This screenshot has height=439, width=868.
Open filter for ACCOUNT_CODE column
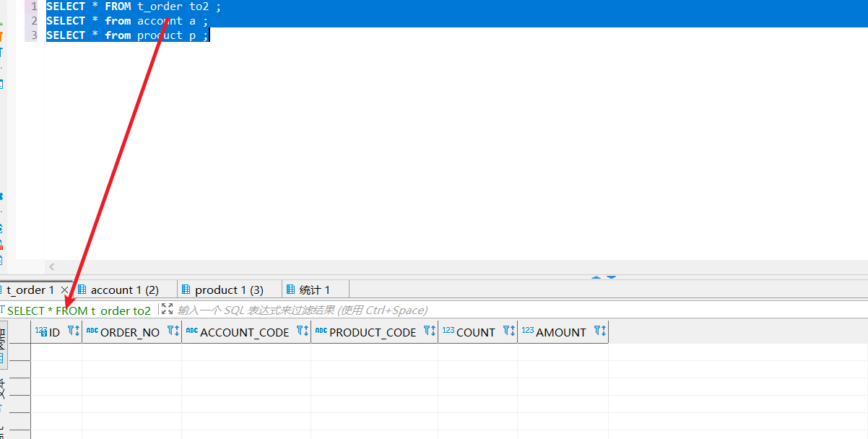[303, 331]
